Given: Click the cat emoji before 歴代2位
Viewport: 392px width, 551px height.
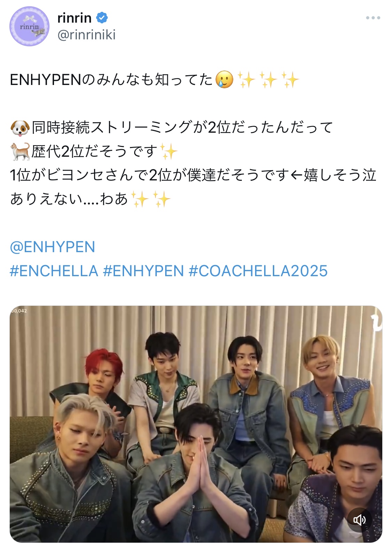Looking at the screenshot, I should 20,152.
